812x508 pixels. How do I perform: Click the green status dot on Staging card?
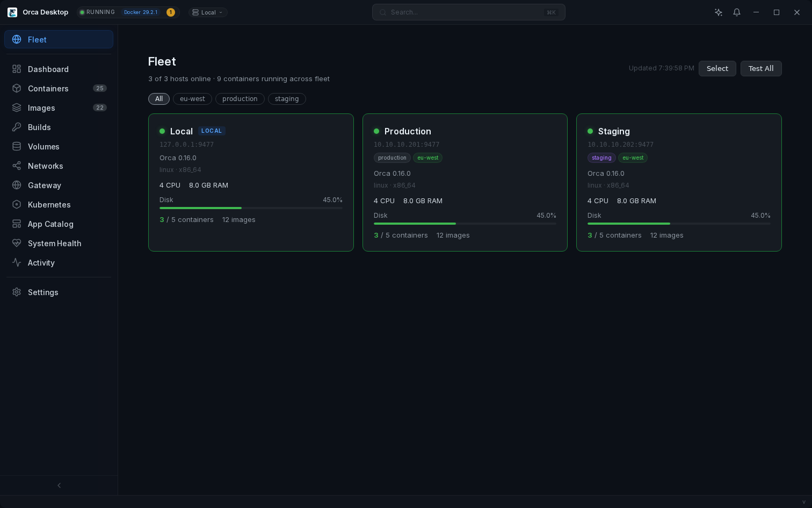point(590,131)
